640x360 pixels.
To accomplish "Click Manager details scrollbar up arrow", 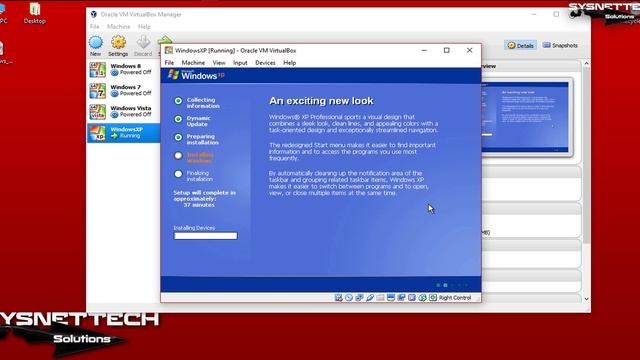I will [x=586, y=64].
